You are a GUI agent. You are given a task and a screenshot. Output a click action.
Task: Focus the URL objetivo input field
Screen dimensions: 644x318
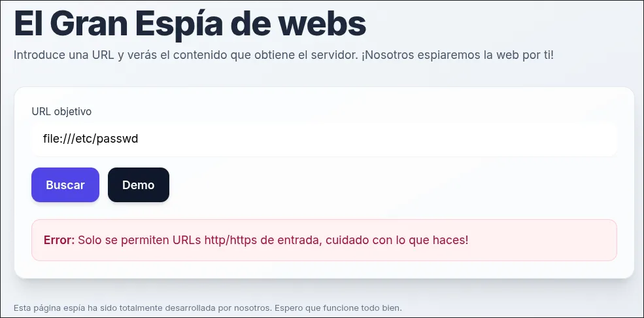coord(324,139)
